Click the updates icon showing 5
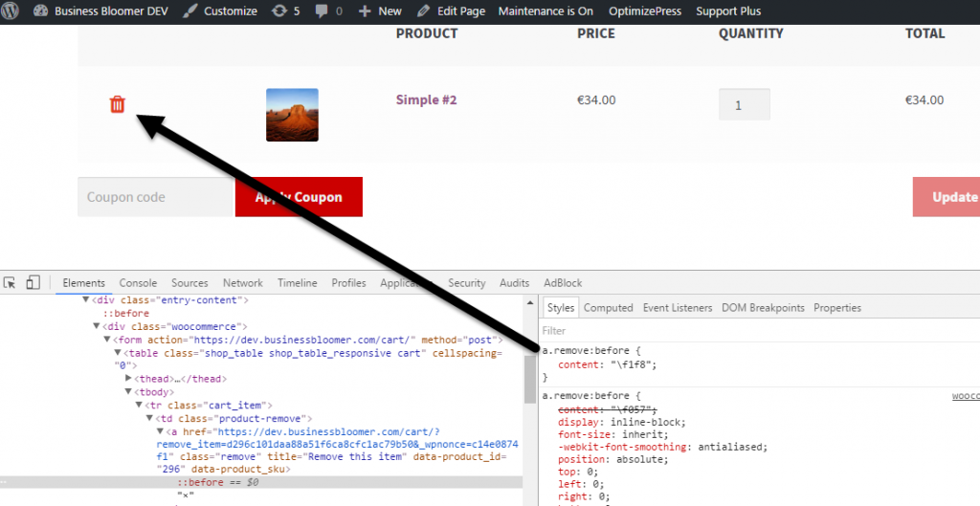The image size is (980, 506). coord(285,11)
